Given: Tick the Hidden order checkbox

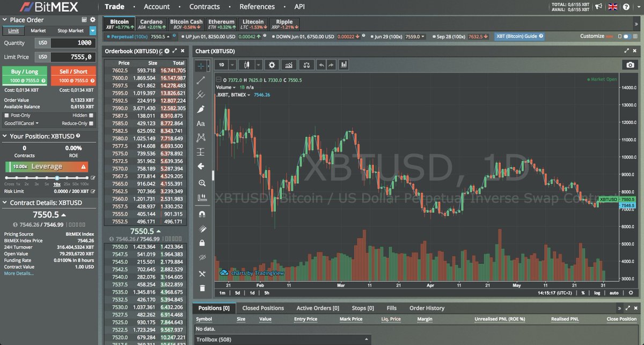Looking at the screenshot, I should pyautogui.click(x=91, y=115).
